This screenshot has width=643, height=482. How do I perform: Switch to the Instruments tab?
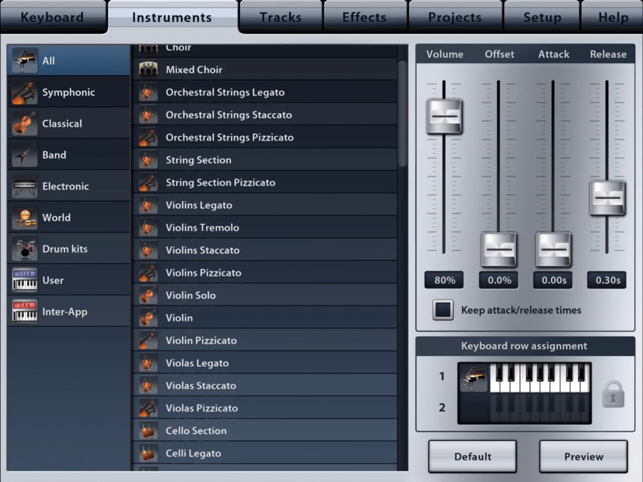(x=172, y=17)
